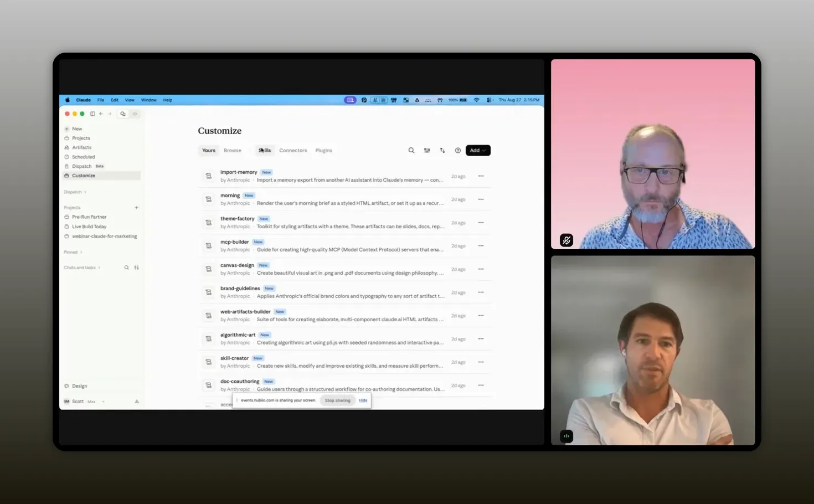Change sort order with arrows icon
Viewport: 814px width, 504px height.
pyautogui.click(x=442, y=151)
